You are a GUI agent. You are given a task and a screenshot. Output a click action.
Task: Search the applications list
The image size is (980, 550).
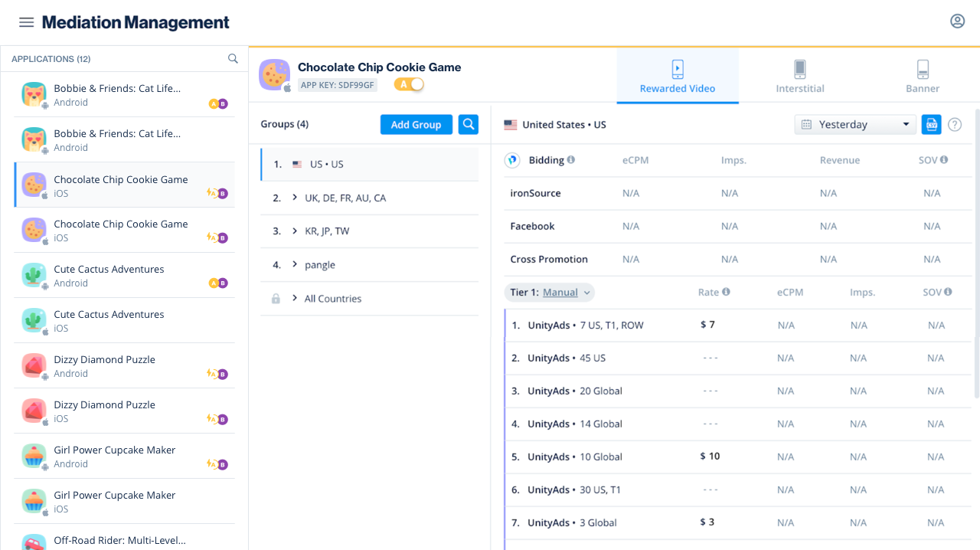tap(233, 58)
